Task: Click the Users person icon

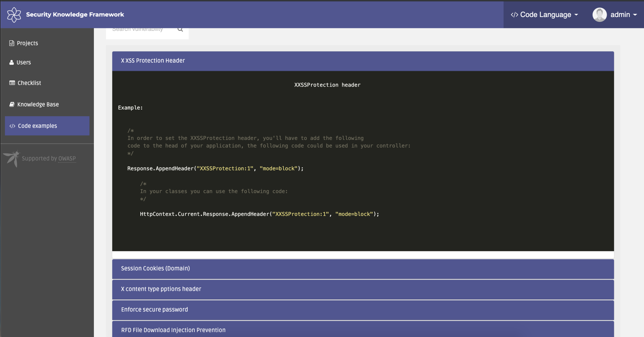Action: click(12, 63)
